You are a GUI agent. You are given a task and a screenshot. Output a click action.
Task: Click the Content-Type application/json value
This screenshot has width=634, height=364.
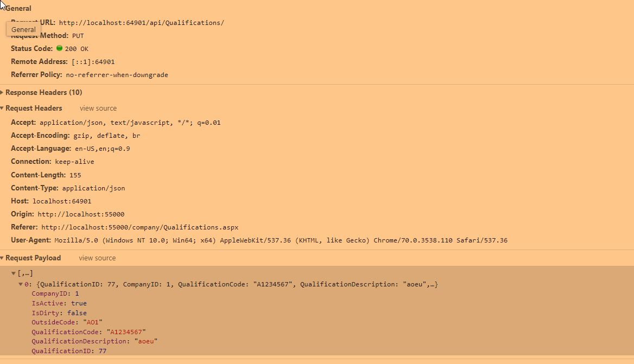pyautogui.click(x=93, y=188)
